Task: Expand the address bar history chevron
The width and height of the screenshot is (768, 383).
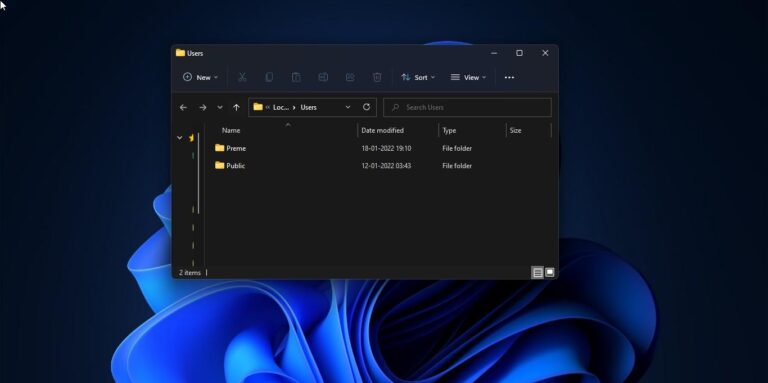Action: [x=348, y=107]
